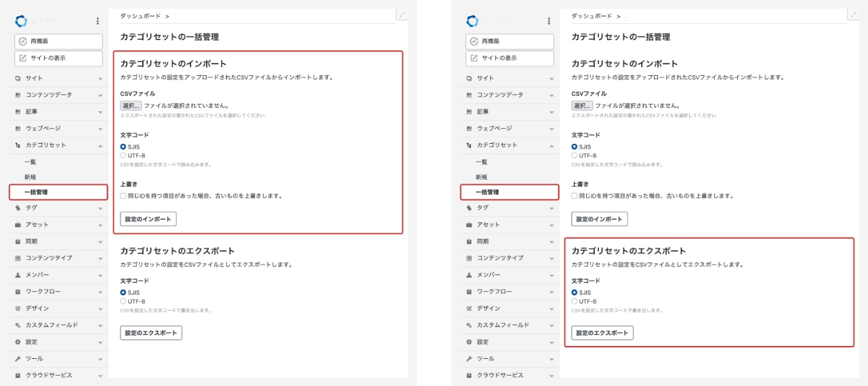Click the アセット briefcase icon in the left screenshot
The image size is (868, 386).
point(18,225)
